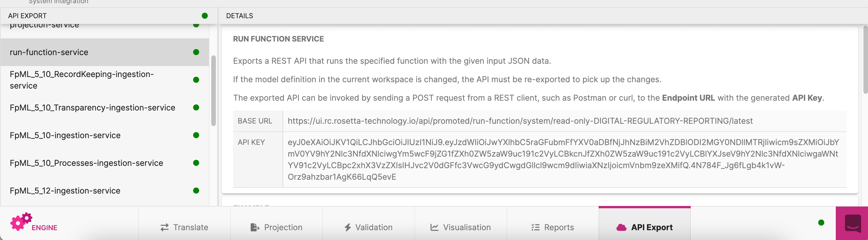Select FpML_5_10-ingestion-service from the list
This screenshot has height=240, width=868.
pos(65,135)
